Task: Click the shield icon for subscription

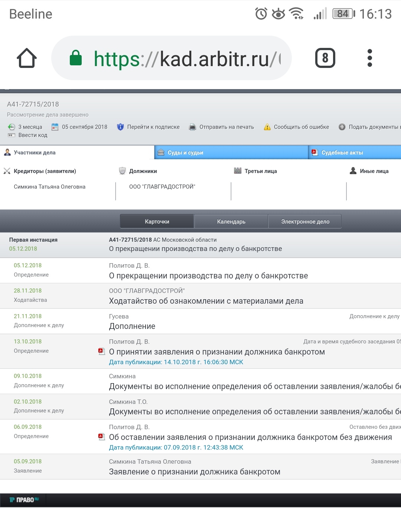Action: [x=120, y=127]
